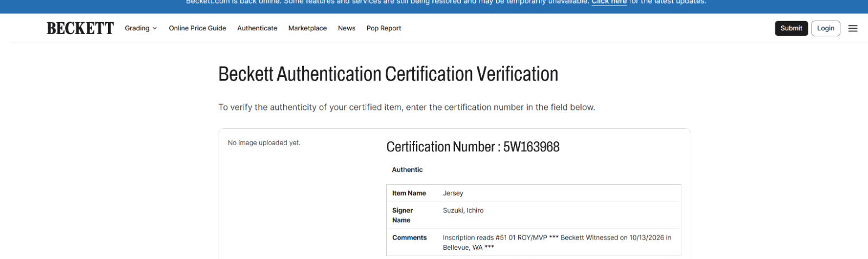Expand the Grading dropdown
Viewport: 868px width, 259px height.
(141, 28)
